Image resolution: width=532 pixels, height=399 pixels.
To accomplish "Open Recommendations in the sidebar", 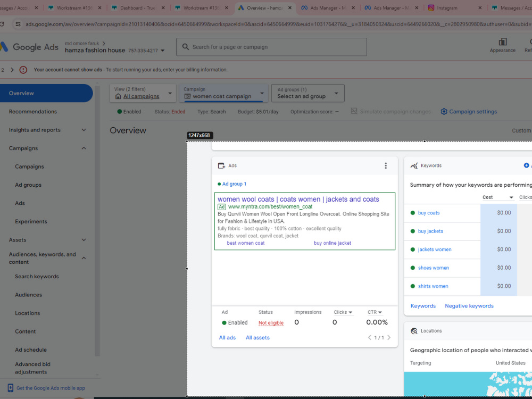I will [x=33, y=112].
